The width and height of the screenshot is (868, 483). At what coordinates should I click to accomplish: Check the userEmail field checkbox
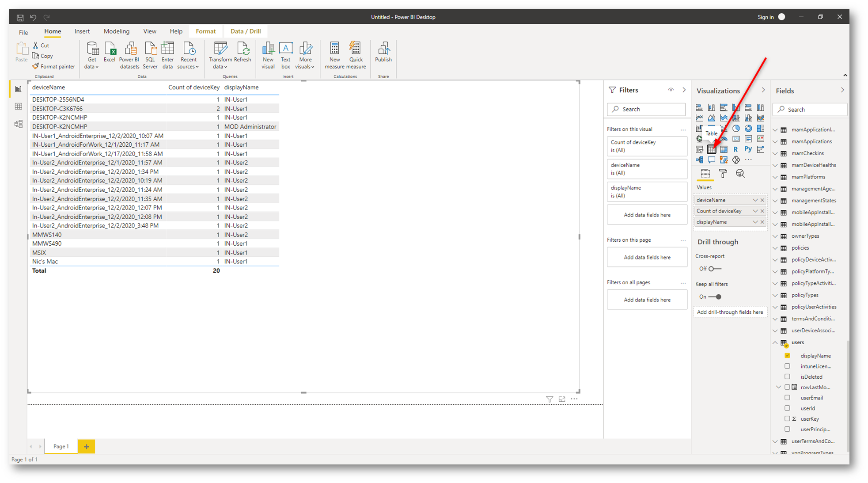pyautogui.click(x=787, y=398)
